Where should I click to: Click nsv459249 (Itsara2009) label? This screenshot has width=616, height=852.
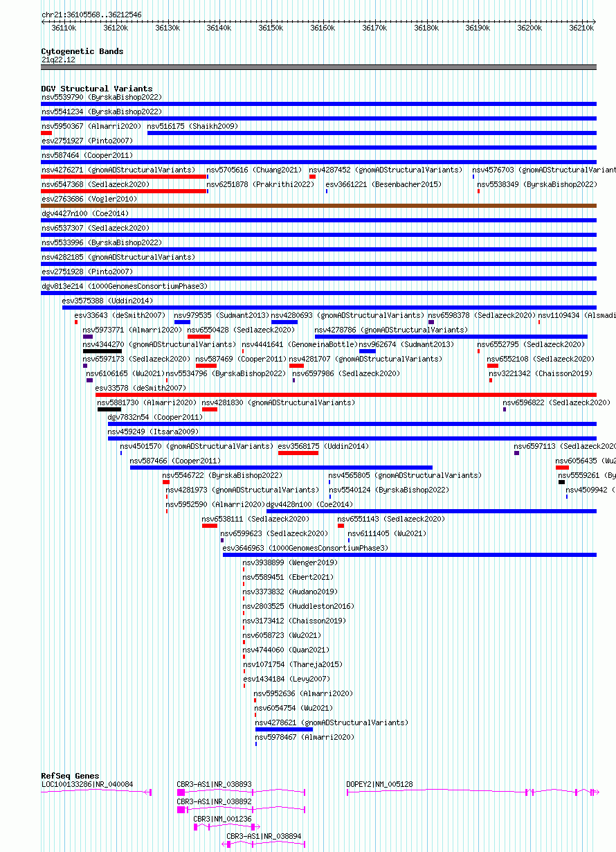(x=154, y=432)
